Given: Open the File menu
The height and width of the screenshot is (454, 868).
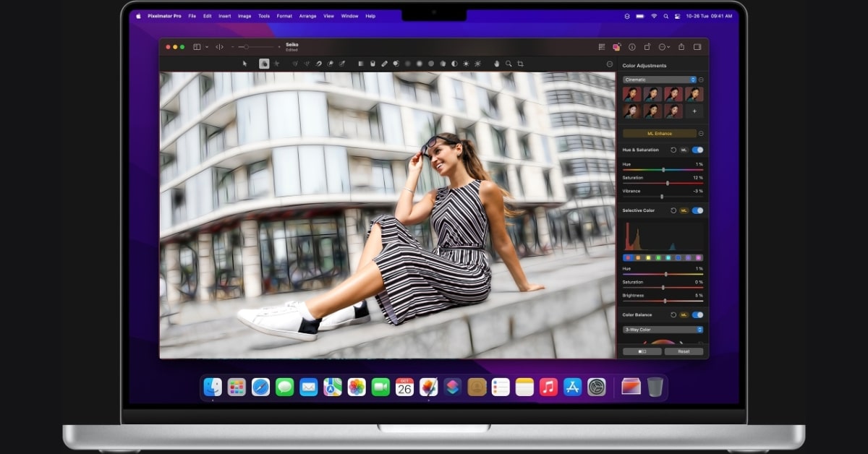Looking at the screenshot, I should point(192,16).
